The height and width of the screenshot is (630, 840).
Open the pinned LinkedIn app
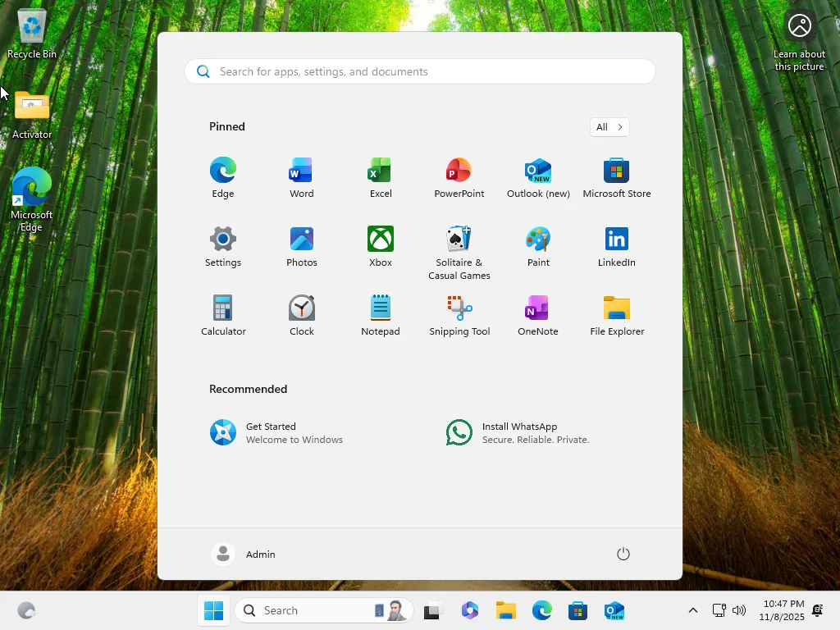pos(617,246)
